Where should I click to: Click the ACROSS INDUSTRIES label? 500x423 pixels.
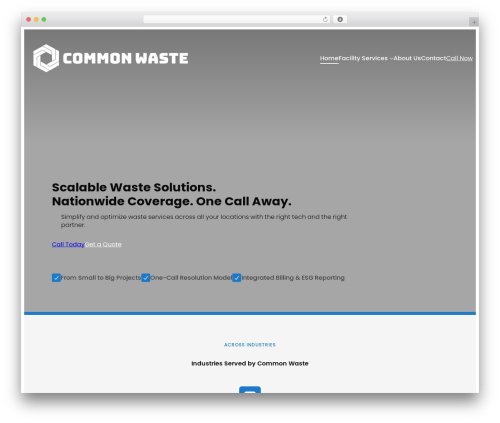250,345
